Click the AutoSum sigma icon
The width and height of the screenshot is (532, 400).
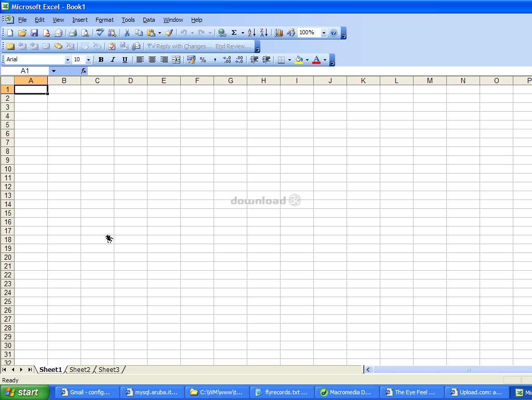coord(234,33)
